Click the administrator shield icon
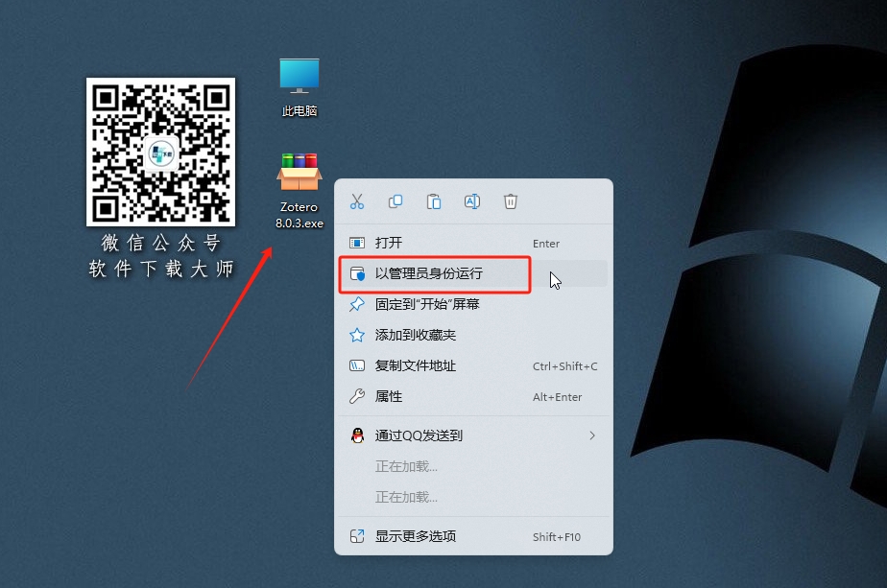The image size is (887, 588). point(358,275)
